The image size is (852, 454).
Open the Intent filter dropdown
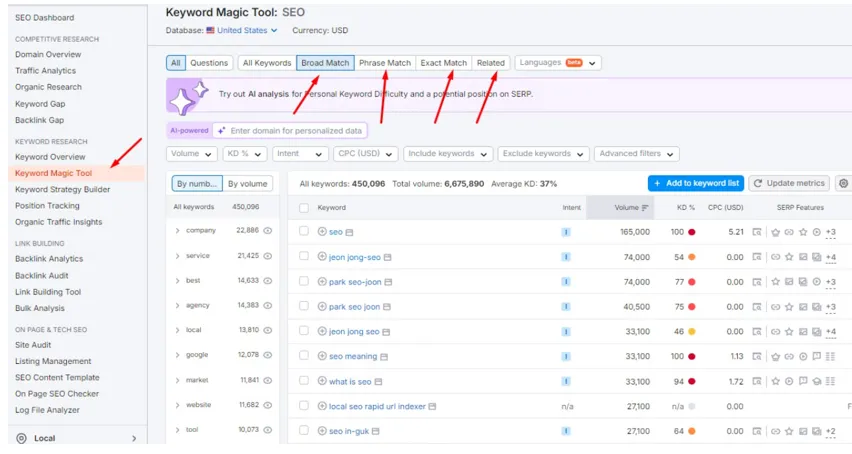click(x=300, y=154)
